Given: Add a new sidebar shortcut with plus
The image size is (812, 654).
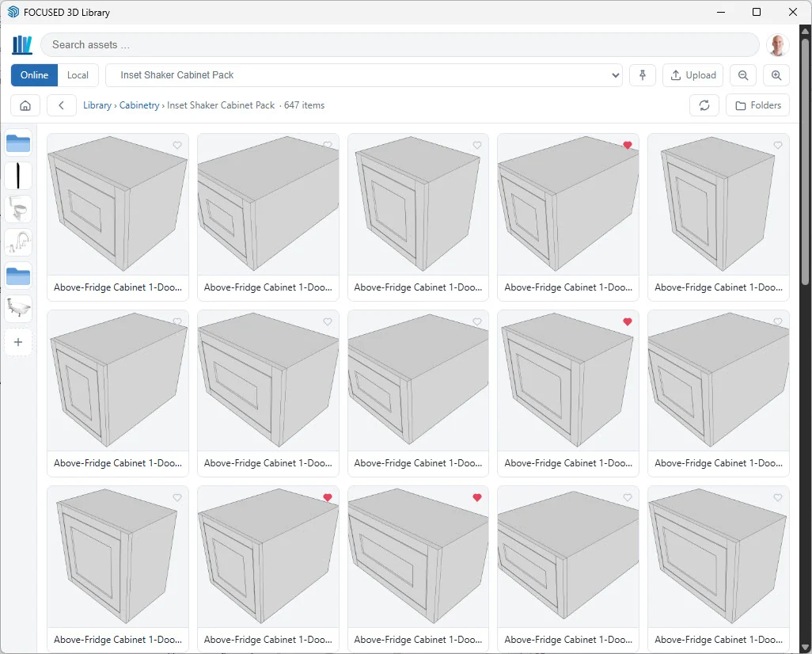Looking at the screenshot, I should pyautogui.click(x=18, y=342).
